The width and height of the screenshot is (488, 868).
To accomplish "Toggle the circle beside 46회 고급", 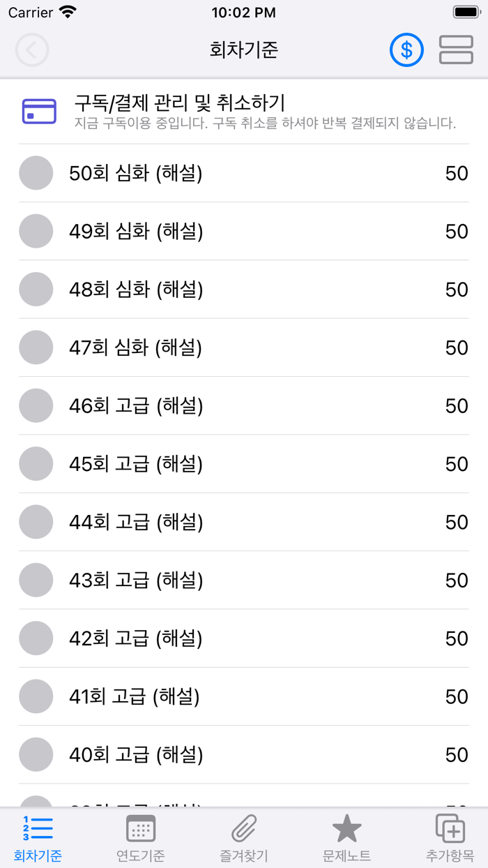I will [x=36, y=405].
